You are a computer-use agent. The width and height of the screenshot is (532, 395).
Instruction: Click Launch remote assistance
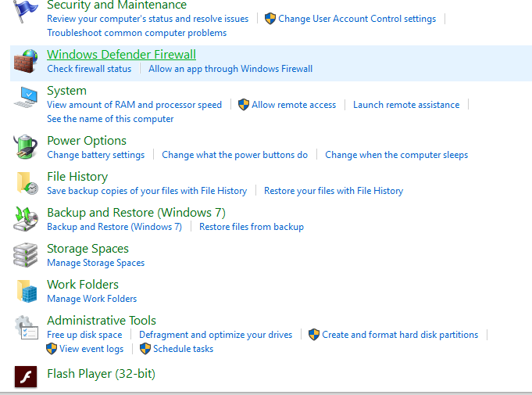point(406,105)
